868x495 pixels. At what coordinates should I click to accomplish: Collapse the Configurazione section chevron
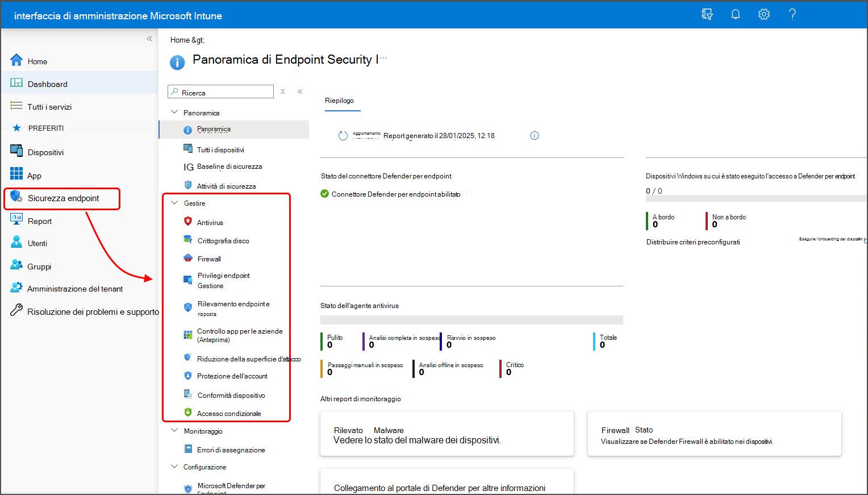coord(174,466)
